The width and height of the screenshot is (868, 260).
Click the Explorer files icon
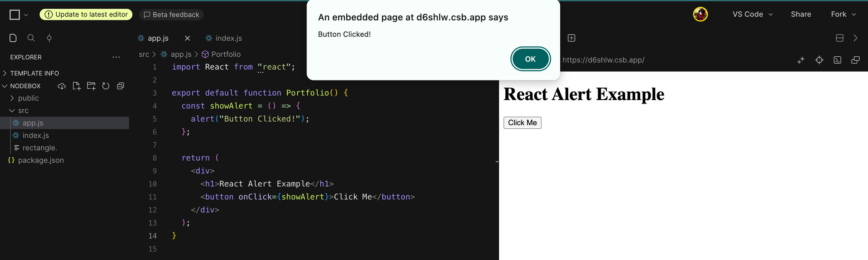tap(13, 38)
